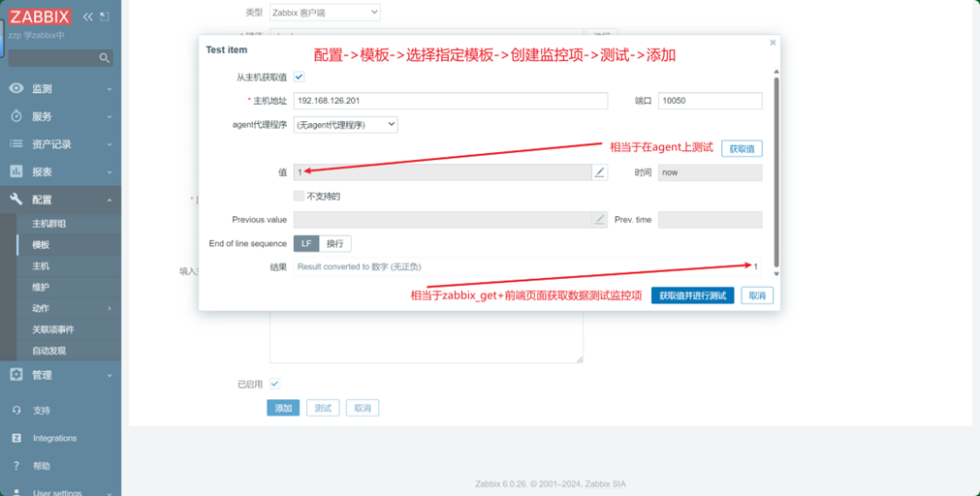Click the Result converted to 数字 text
Image resolution: width=980 pixels, height=496 pixels.
[360, 266]
